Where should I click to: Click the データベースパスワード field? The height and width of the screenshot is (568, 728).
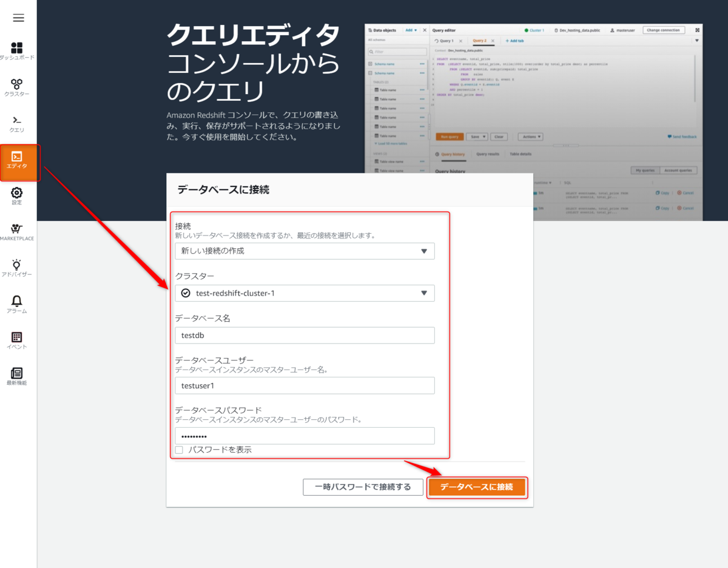(x=305, y=436)
